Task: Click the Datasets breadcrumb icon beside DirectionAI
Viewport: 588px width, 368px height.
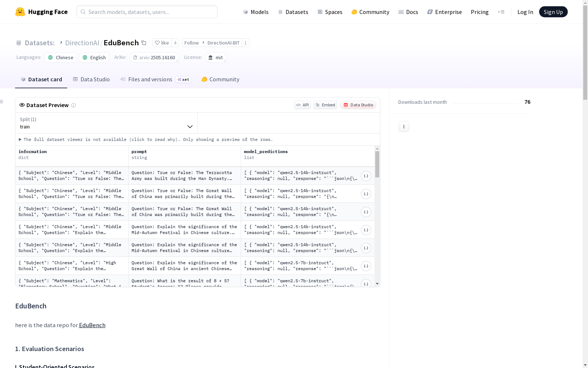Action: click(19, 43)
